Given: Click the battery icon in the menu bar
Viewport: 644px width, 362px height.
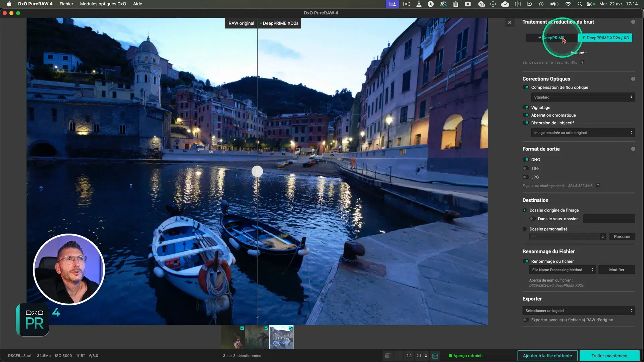Looking at the screenshot, I should 554,4.
